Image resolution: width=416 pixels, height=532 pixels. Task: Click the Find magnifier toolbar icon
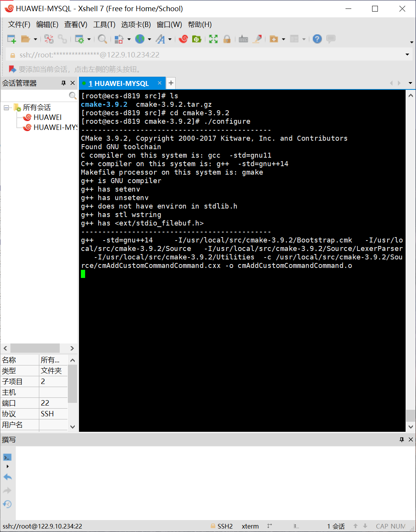tap(102, 39)
